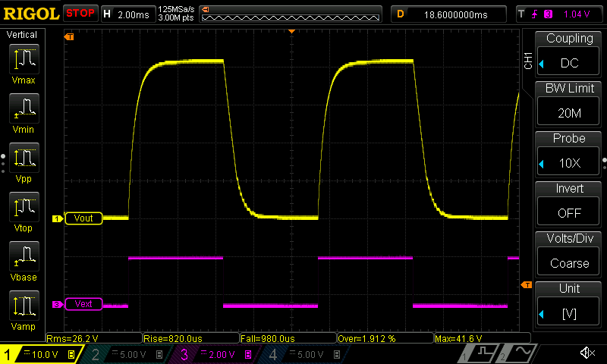Click the trigger level 1.04 V readout
This screenshot has width=607, height=364.
(x=577, y=14)
